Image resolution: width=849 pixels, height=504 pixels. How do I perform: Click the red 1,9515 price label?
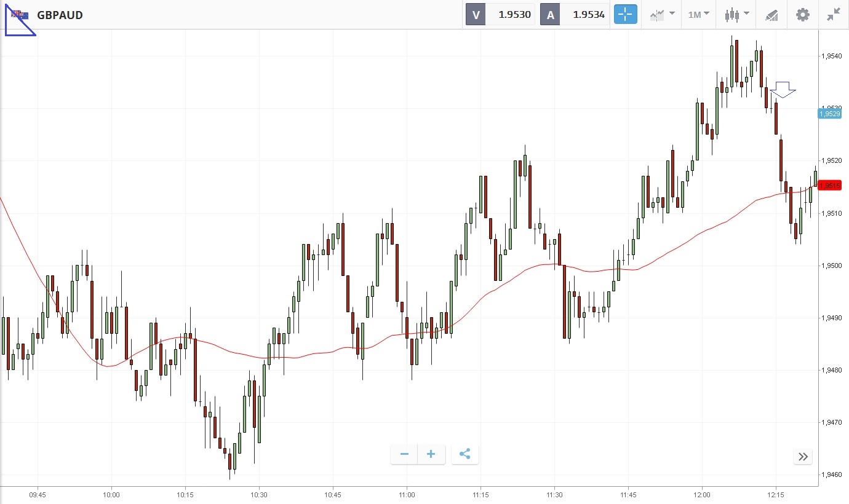point(830,186)
